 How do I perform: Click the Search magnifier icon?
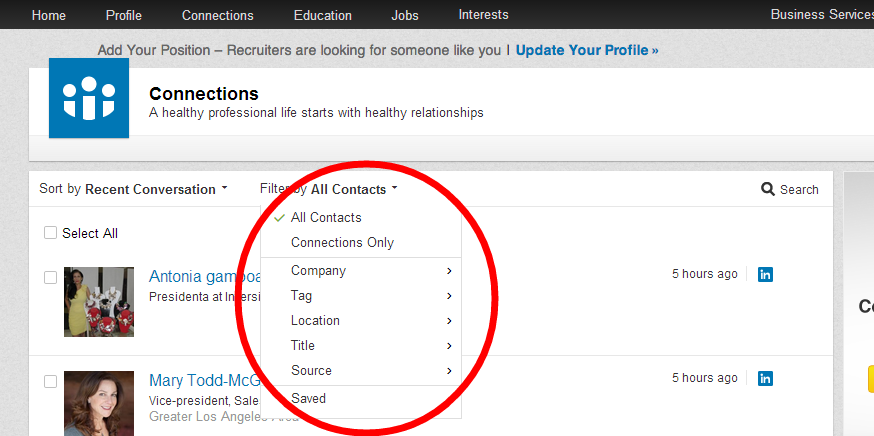coord(768,189)
